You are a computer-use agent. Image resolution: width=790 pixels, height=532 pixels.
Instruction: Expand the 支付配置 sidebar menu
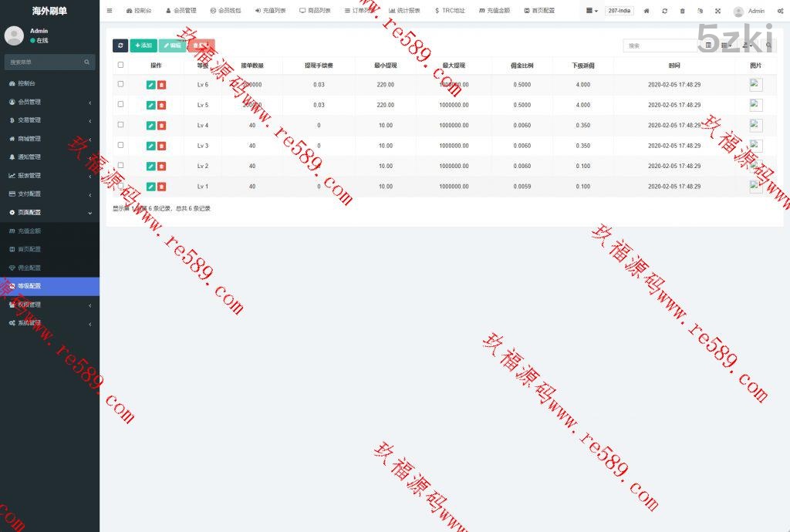tap(49, 194)
